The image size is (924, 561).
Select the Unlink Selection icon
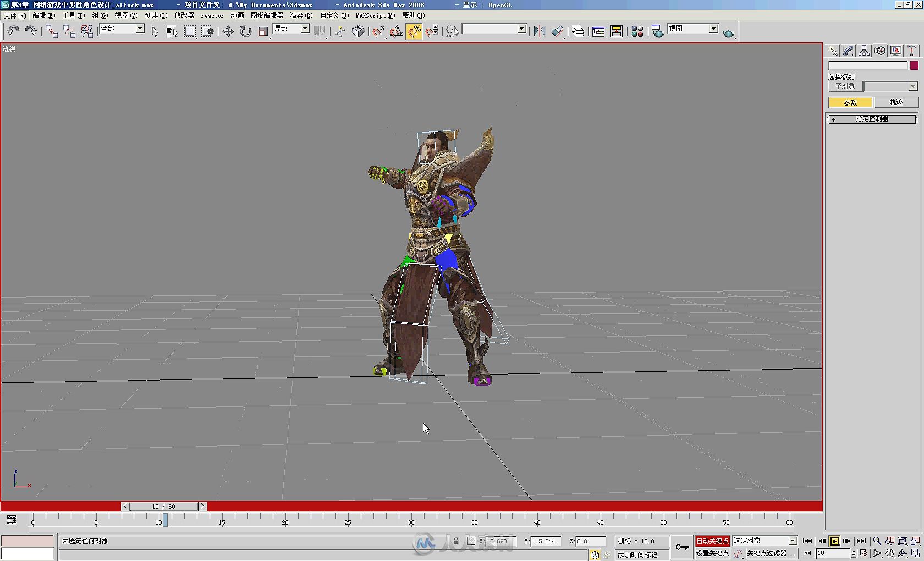(x=69, y=31)
